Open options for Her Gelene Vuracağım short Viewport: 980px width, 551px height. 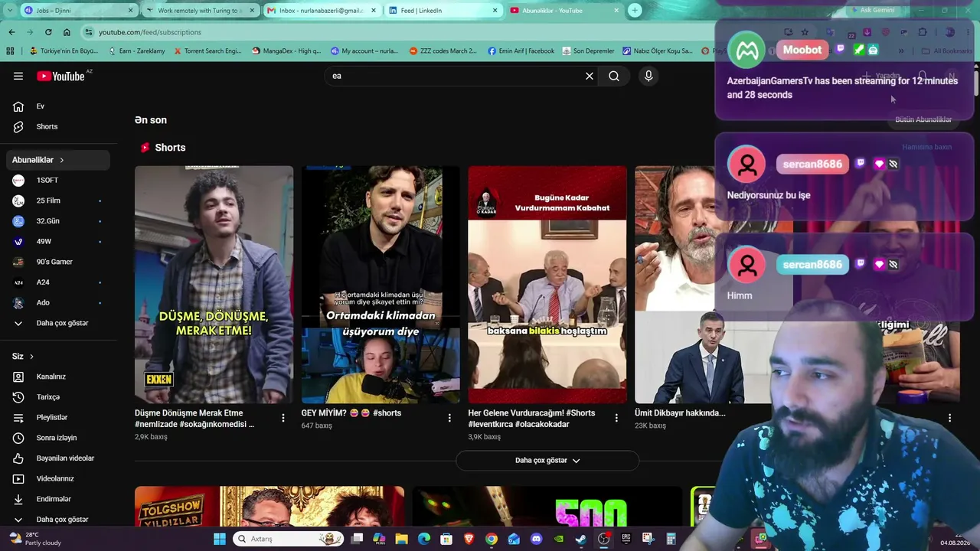click(x=616, y=418)
